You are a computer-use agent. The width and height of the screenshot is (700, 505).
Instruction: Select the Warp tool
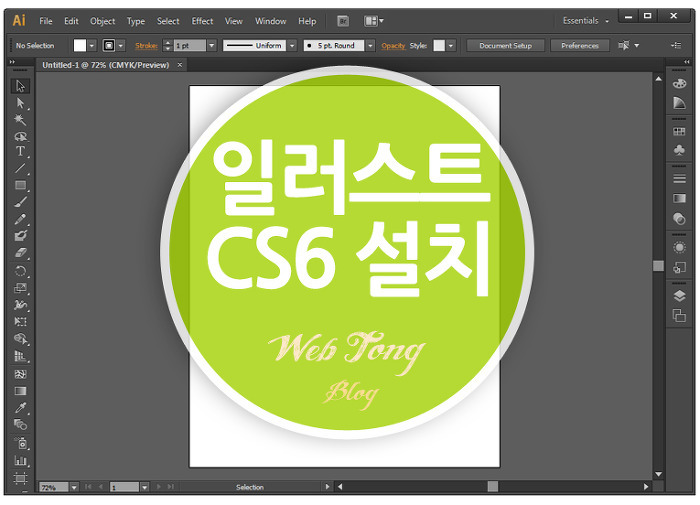point(20,305)
